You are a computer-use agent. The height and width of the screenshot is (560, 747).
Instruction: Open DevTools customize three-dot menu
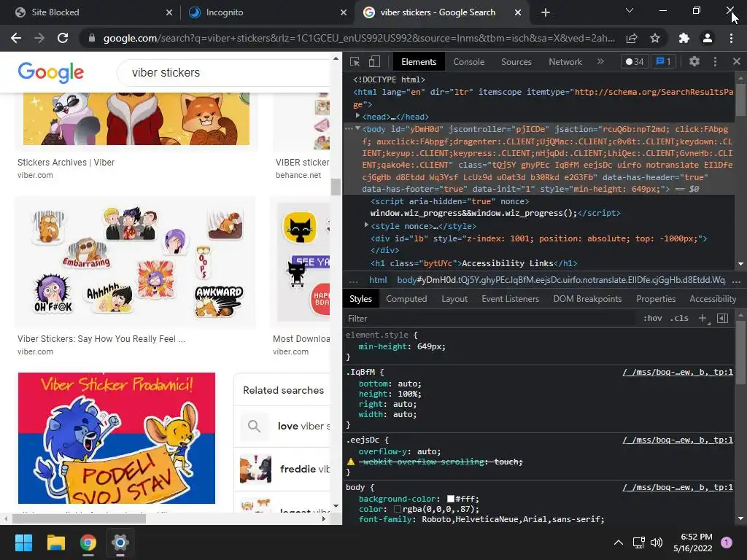[x=715, y=61]
